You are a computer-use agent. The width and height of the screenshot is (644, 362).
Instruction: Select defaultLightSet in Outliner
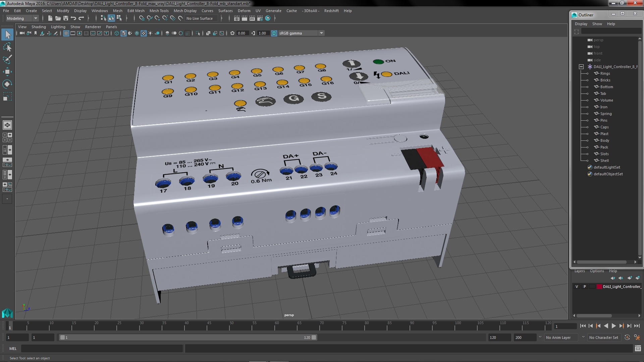pos(607,167)
